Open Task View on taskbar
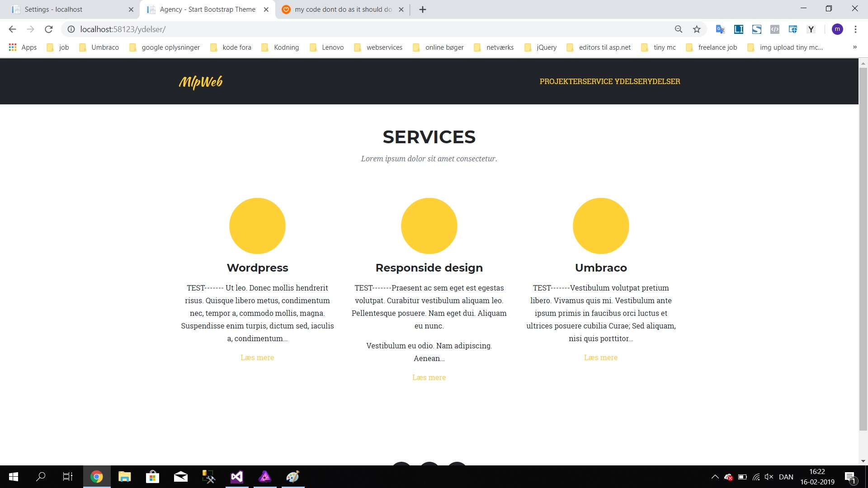868x488 pixels. coord(68,477)
